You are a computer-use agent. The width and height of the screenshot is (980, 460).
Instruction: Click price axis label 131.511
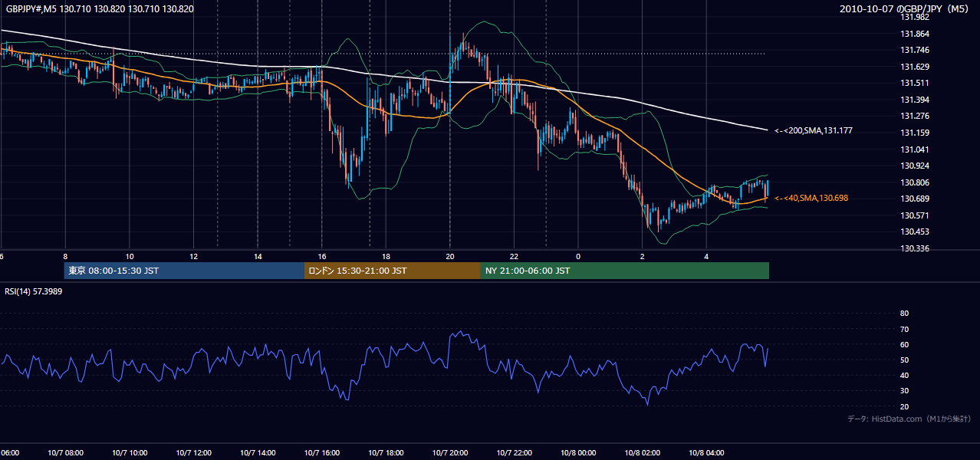pyautogui.click(x=913, y=83)
